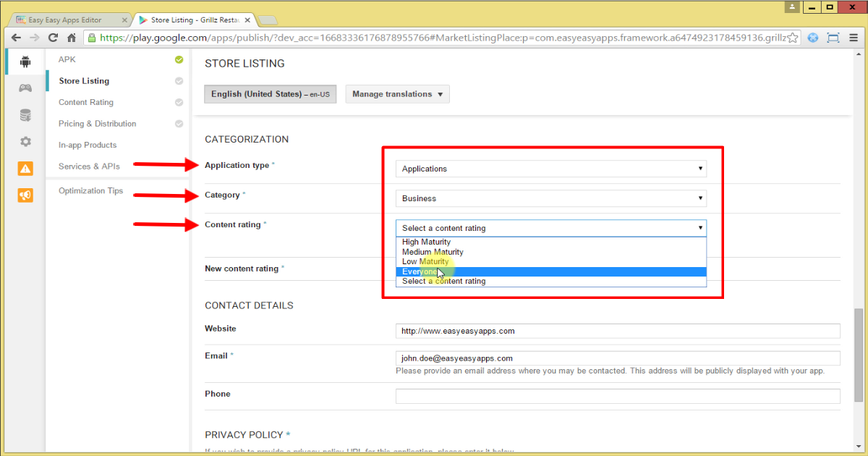868x456 pixels.
Task: Select the Android app icon in the sidebar
Action: 24,62
